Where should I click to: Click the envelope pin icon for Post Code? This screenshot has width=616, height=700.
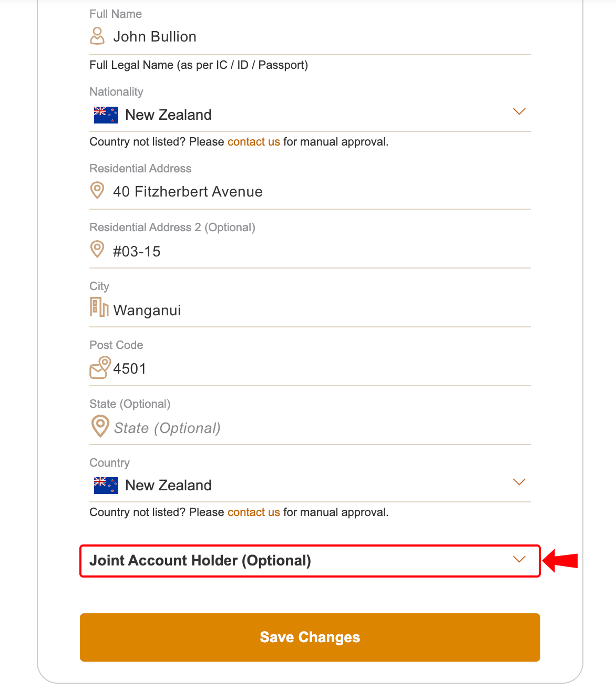100,367
